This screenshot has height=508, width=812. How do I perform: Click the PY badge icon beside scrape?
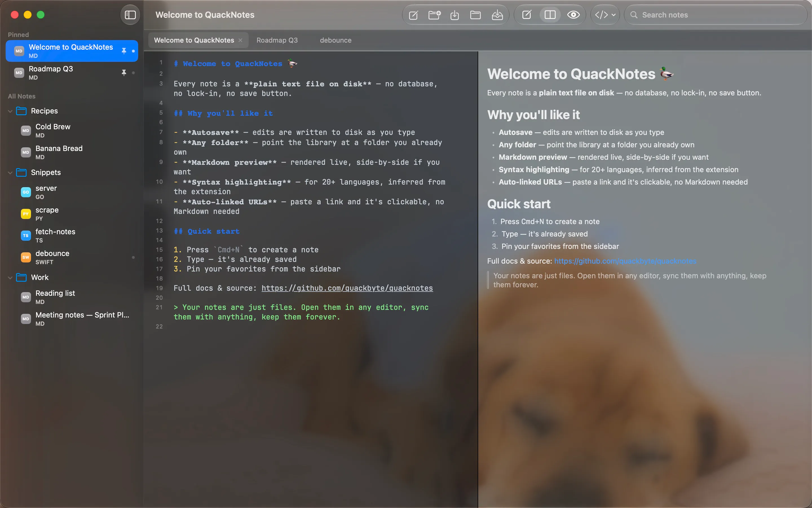26,214
